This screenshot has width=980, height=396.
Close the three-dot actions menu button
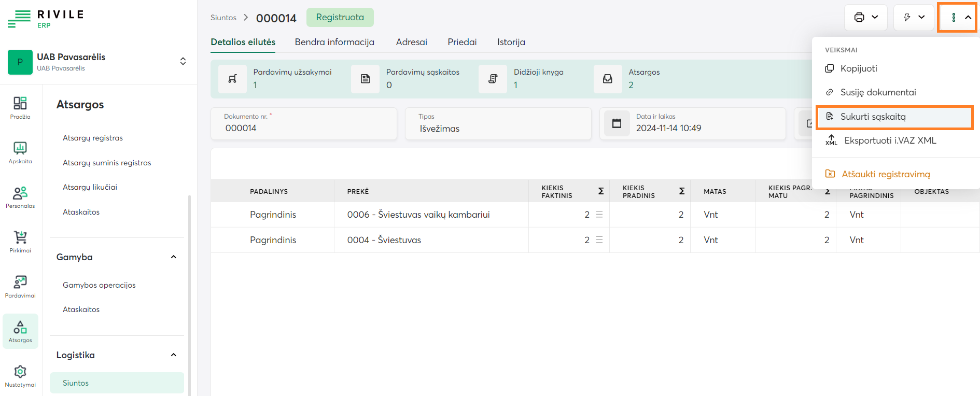(957, 18)
